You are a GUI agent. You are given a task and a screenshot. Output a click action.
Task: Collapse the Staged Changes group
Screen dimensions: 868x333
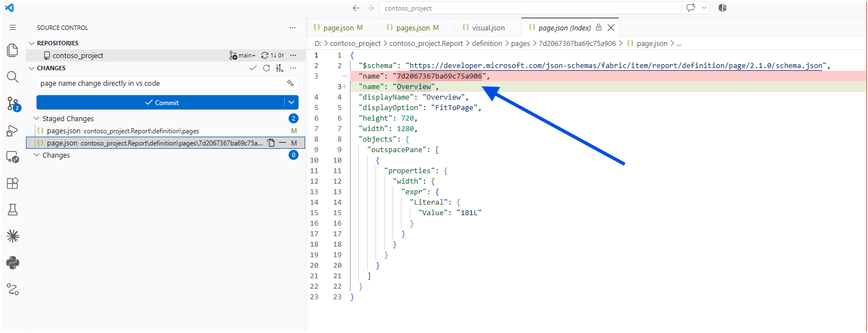click(37, 118)
